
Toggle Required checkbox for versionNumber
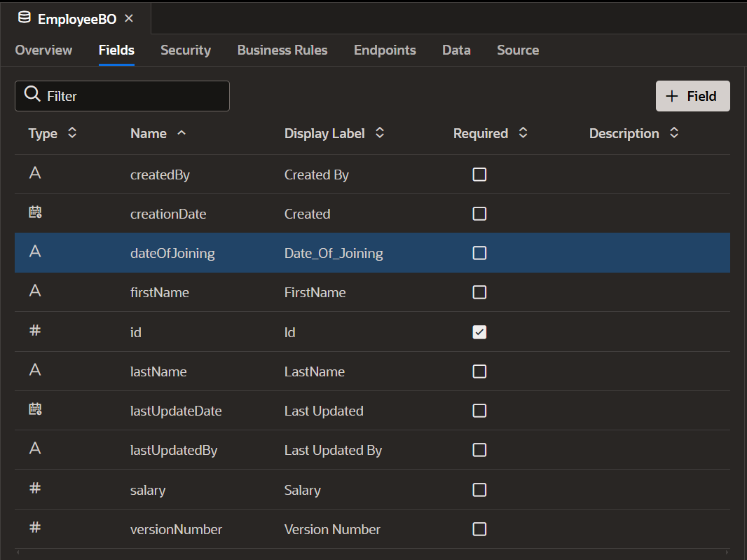[479, 529]
